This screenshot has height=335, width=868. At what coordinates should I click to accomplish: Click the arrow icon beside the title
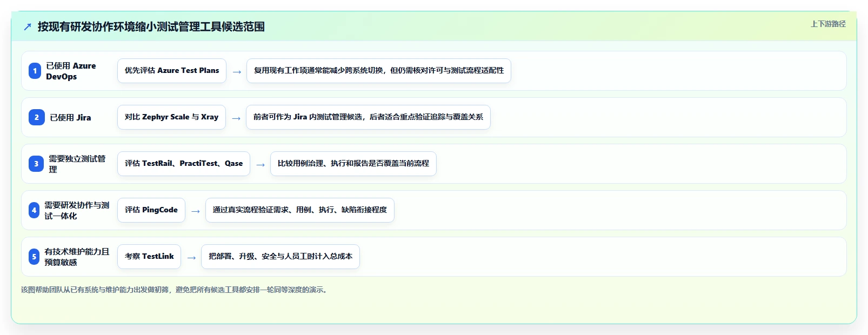point(28,26)
